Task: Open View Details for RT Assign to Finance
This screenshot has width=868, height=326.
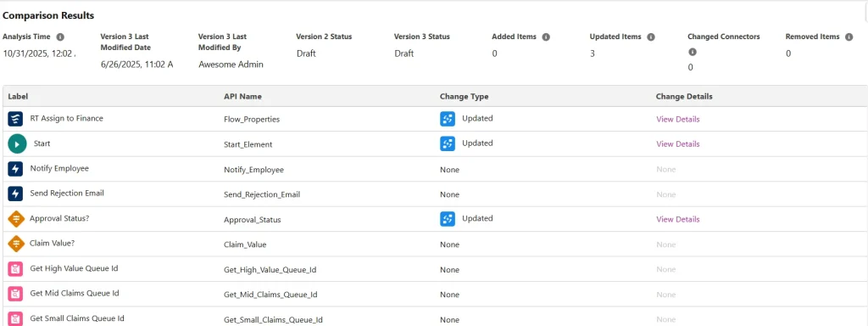Action: [677, 119]
